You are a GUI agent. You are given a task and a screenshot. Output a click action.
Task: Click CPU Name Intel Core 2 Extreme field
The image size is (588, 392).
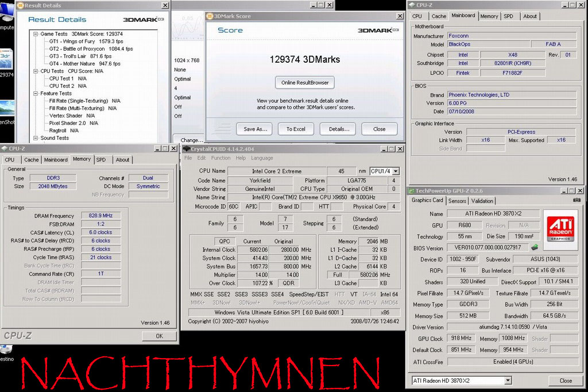[x=277, y=171]
